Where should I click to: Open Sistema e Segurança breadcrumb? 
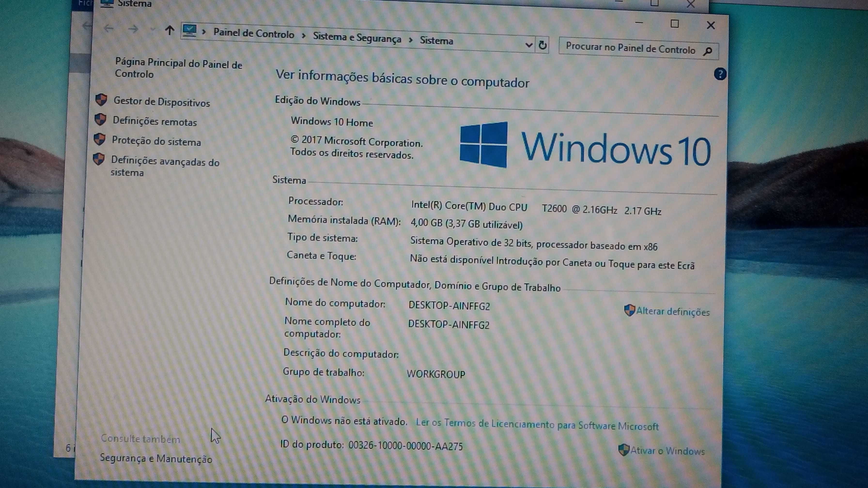click(x=357, y=37)
